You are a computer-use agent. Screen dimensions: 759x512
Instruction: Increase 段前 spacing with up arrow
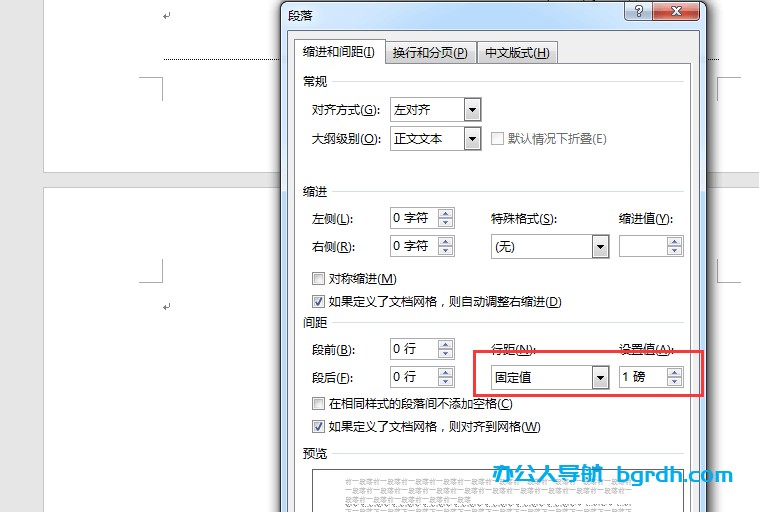[445, 344]
